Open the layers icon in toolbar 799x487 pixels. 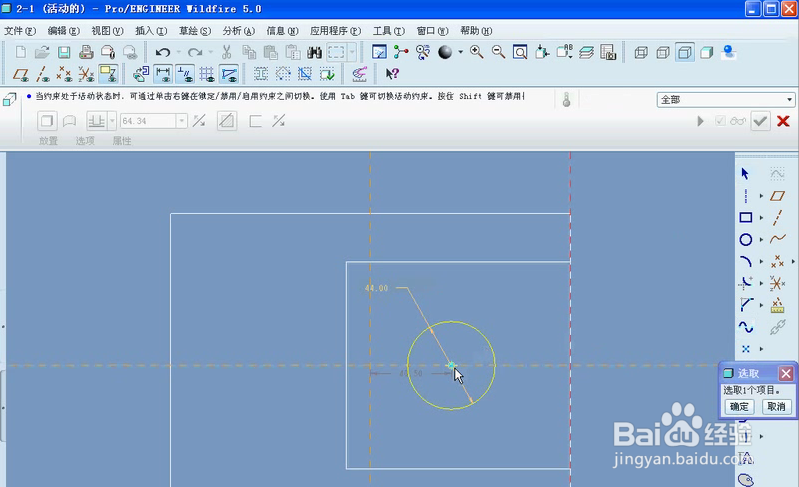pyautogui.click(x=587, y=52)
